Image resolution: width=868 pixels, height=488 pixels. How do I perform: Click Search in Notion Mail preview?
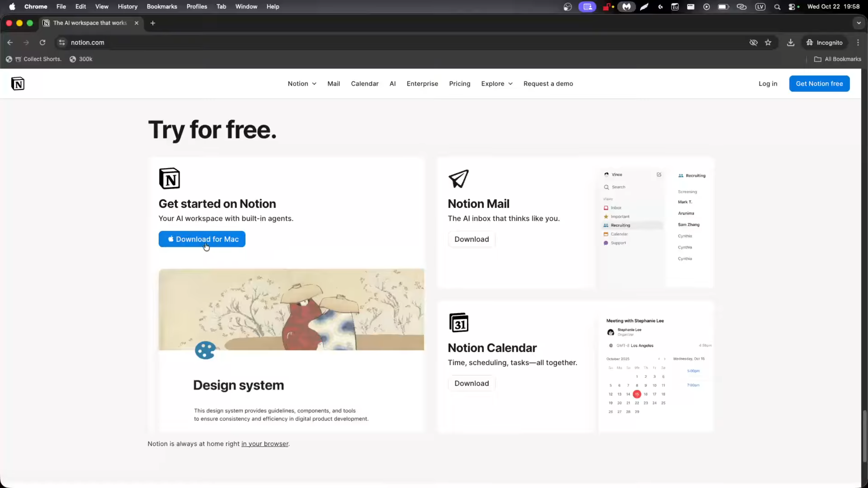tap(615, 187)
